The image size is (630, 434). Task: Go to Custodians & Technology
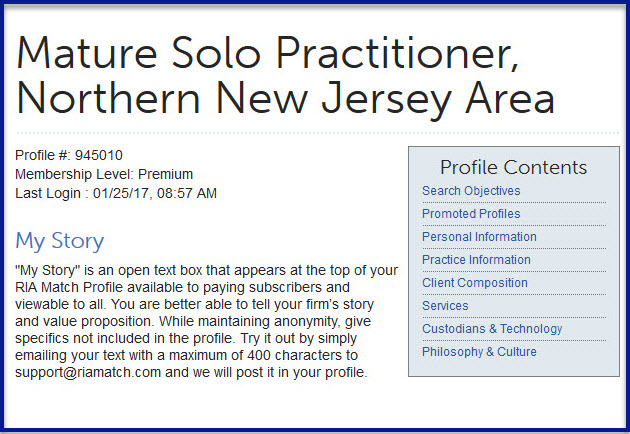pyautogui.click(x=492, y=329)
